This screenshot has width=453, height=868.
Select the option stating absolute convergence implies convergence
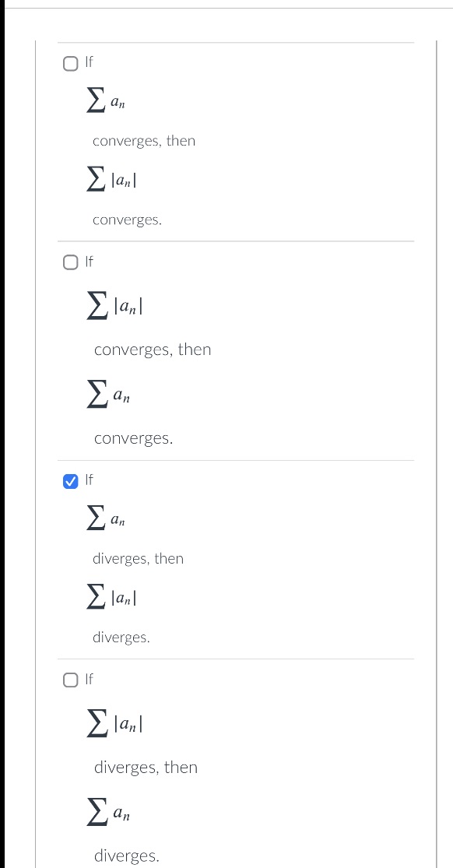click(70, 262)
